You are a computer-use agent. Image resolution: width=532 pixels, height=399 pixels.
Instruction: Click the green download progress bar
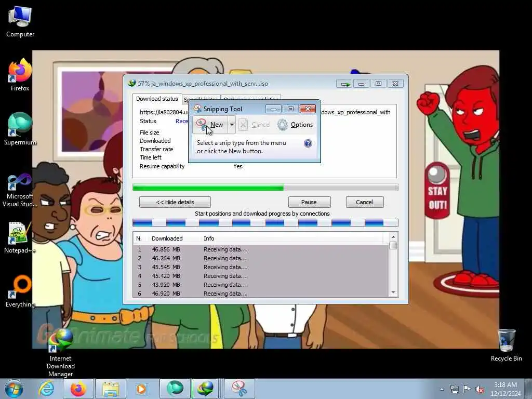tap(265, 187)
